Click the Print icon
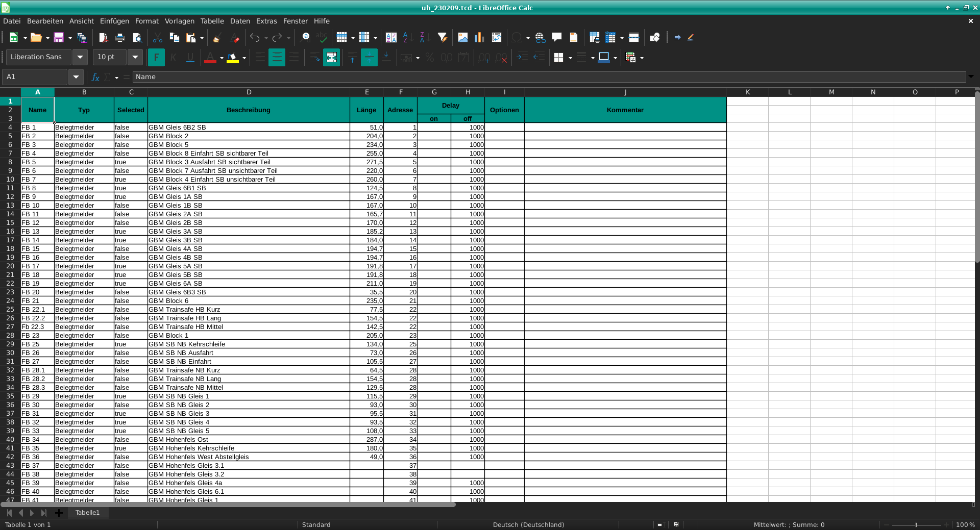 coord(120,38)
